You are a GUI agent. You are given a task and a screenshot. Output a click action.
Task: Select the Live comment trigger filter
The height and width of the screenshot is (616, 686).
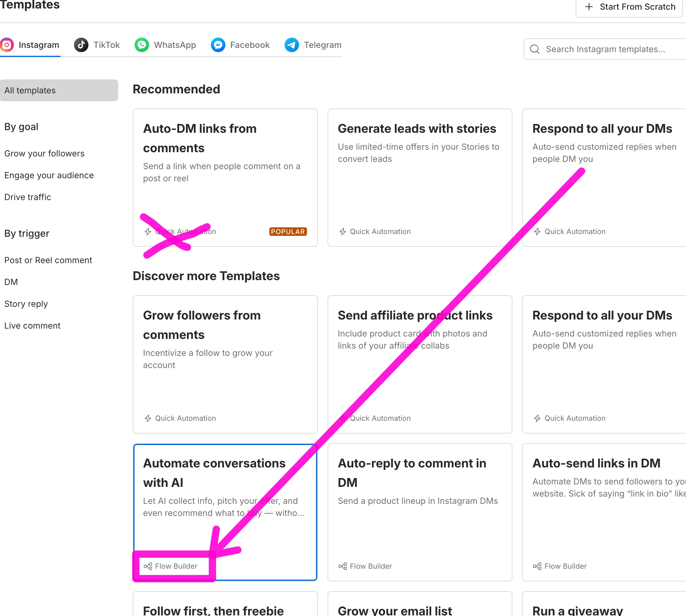click(32, 326)
